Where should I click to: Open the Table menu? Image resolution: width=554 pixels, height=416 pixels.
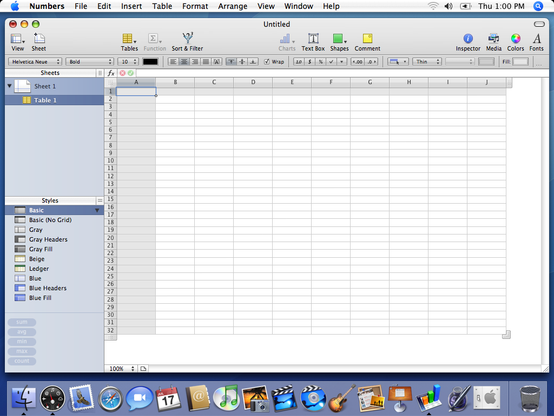tap(162, 6)
